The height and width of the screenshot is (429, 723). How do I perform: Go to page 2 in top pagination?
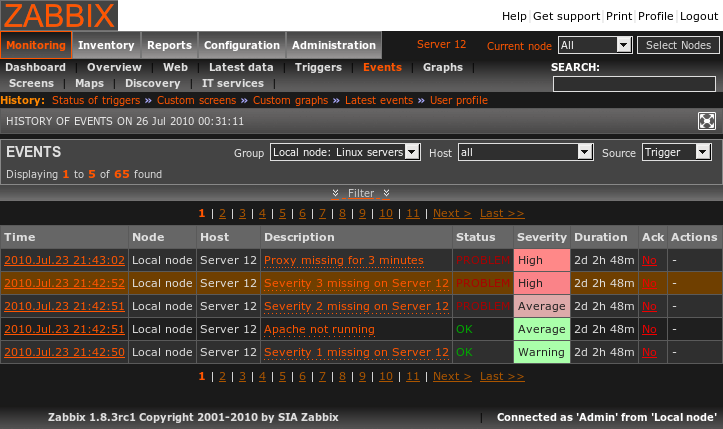pyautogui.click(x=222, y=214)
